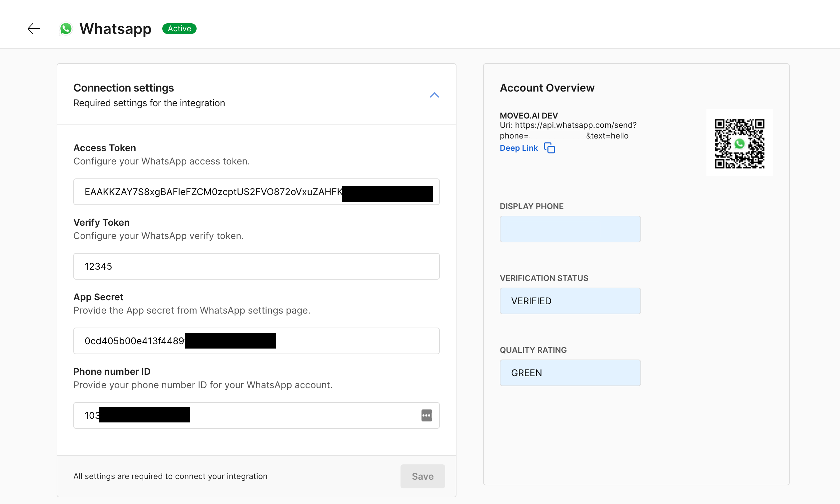Screen dimensions: 840x504
Task: Collapse the Connection settings section
Action: point(434,95)
